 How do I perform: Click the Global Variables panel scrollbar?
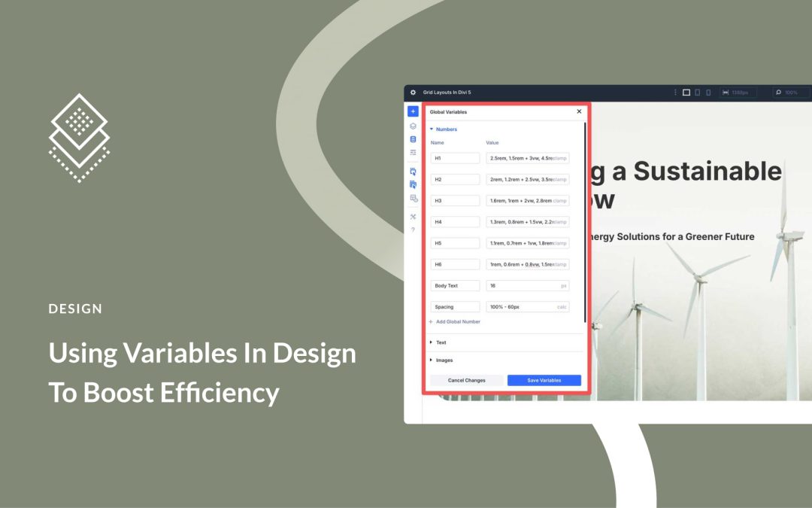(585, 223)
